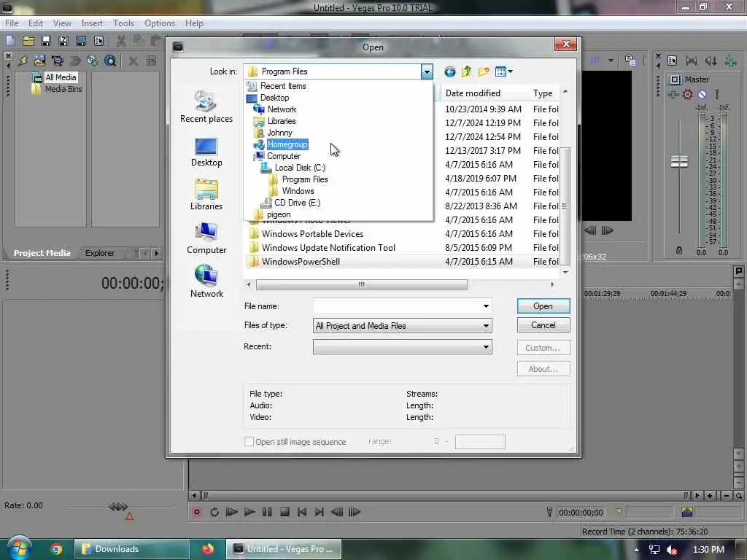This screenshot has width=747, height=560.
Task: Open Computer shortcut in places sidebar
Action: click(206, 238)
